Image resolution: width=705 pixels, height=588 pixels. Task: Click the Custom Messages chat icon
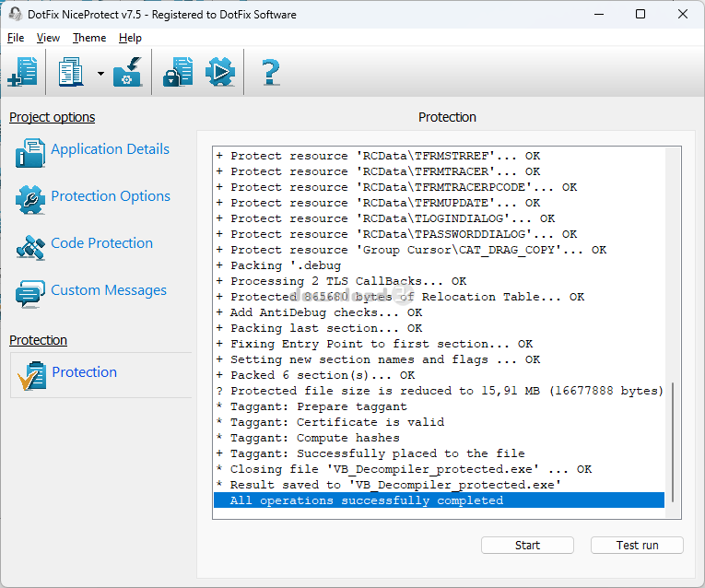(30, 294)
